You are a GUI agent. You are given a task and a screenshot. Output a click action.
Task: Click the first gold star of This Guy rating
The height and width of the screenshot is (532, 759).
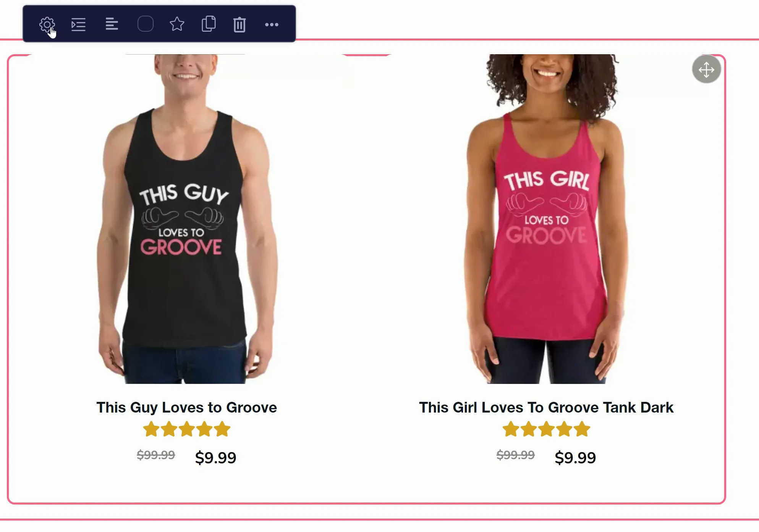tap(151, 429)
